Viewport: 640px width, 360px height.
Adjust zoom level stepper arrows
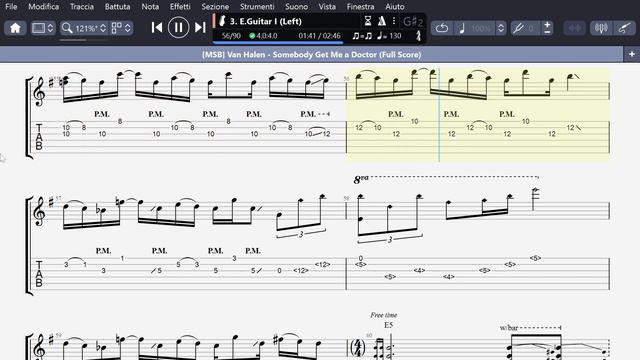click(103, 28)
